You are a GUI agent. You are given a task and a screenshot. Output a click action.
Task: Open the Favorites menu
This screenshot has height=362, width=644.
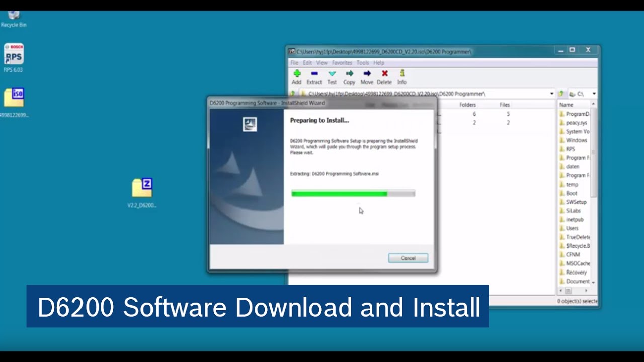342,63
